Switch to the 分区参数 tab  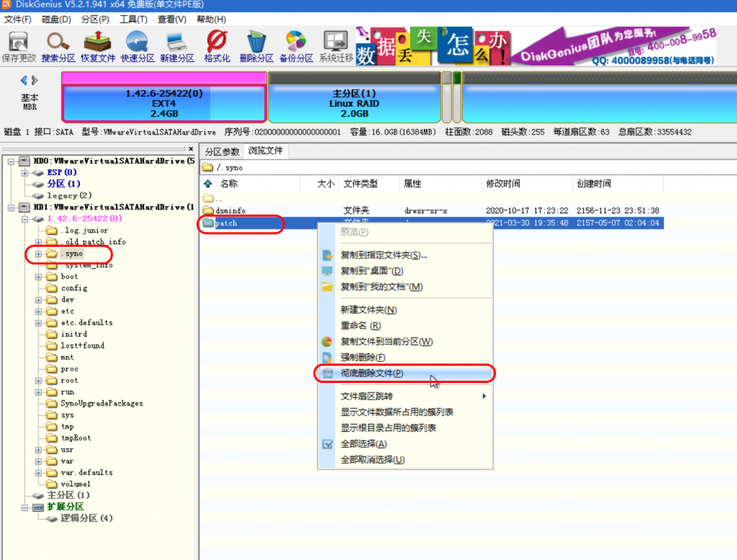coord(222,151)
